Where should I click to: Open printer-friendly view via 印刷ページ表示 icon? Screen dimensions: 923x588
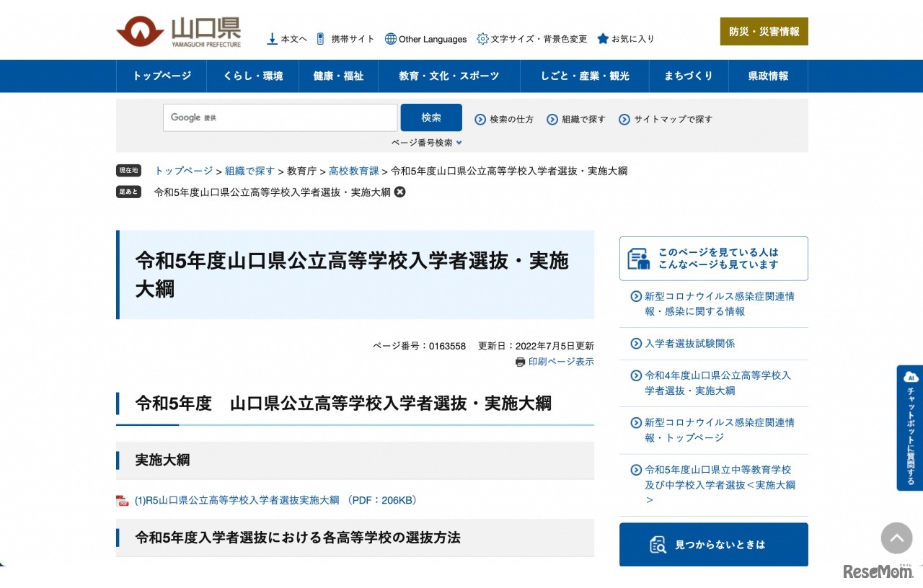tap(520, 361)
